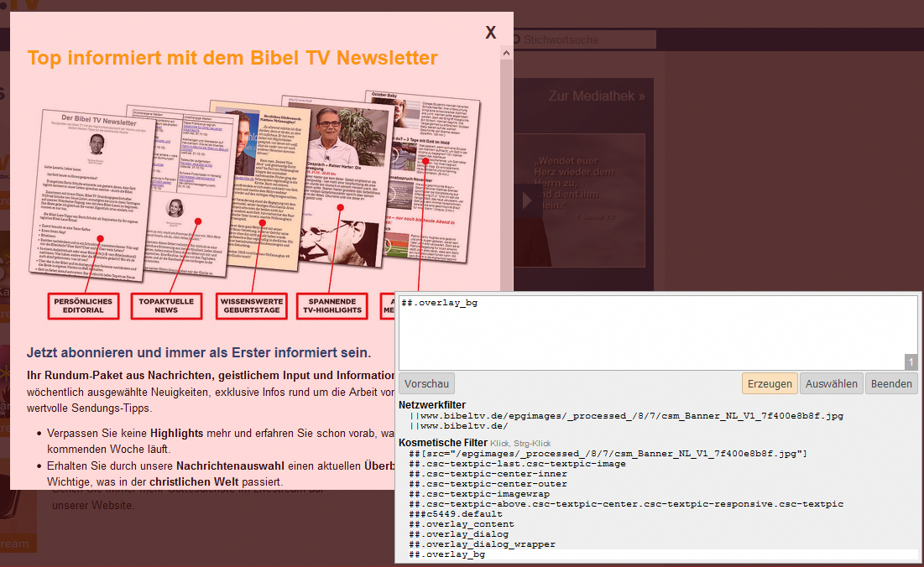924x567 pixels.
Task: Select network filter ||www.bibeltv.de/
Action: [x=458, y=426]
